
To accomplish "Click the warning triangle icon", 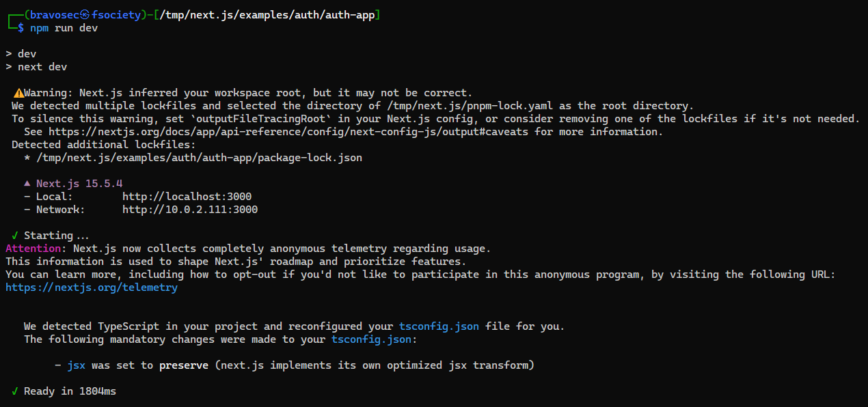I will pyautogui.click(x=18, y=93).
